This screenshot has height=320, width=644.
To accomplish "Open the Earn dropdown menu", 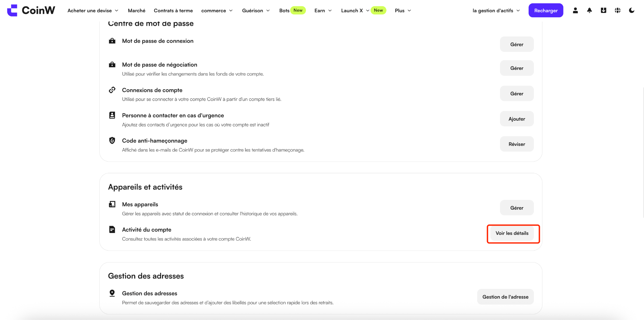I will [323, 11].
